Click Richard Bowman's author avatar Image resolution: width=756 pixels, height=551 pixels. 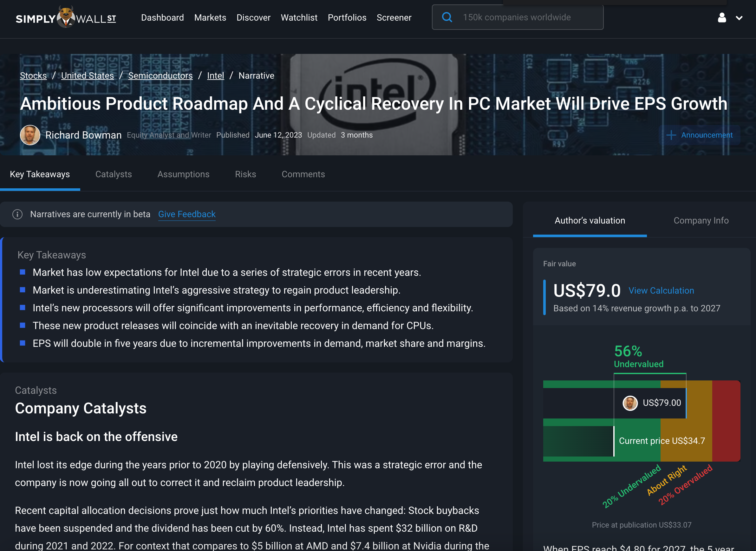tap(30, 135)
